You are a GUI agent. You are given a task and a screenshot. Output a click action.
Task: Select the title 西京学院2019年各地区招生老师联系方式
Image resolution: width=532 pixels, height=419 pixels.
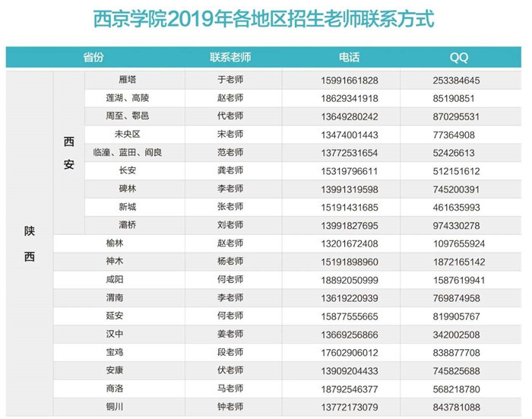point(264,19)
